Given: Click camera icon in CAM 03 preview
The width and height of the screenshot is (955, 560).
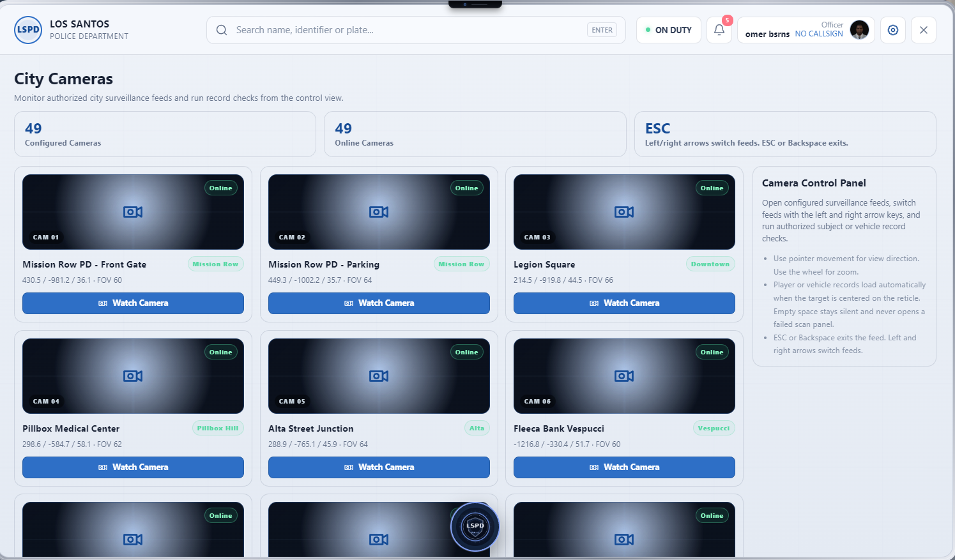Looking at the screenshot, I should pyautogui.click(x=624, y=212).
